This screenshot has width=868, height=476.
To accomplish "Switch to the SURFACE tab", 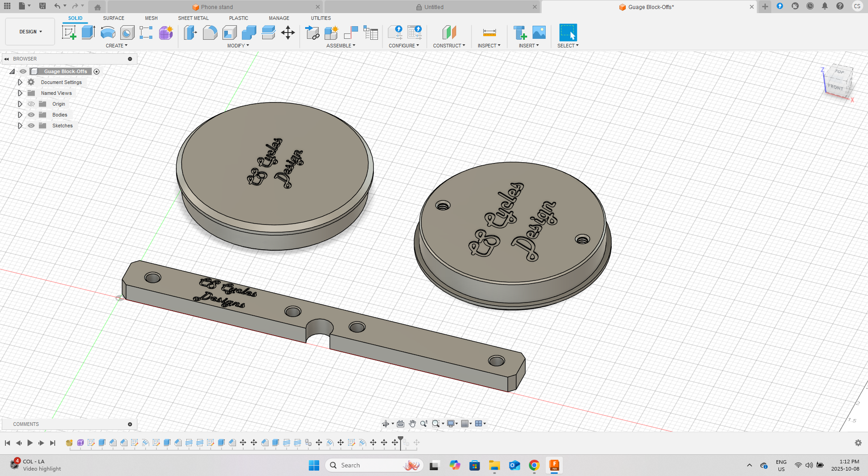I will tap(113, 18).
